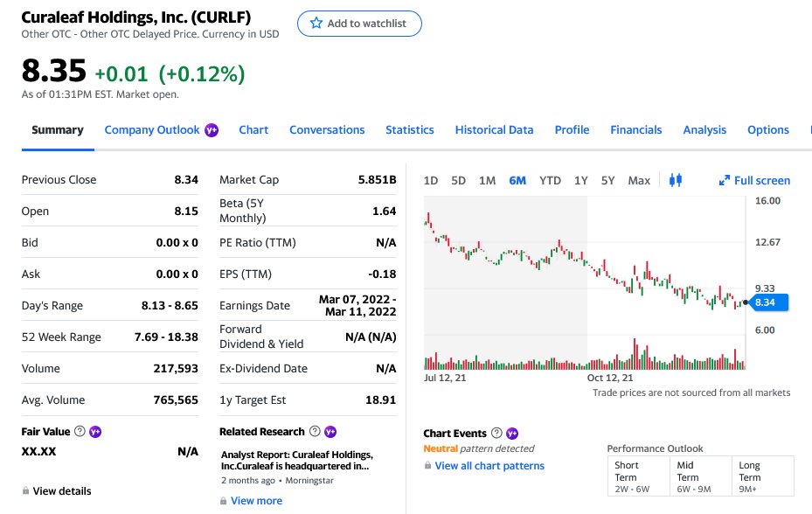
Task: Toggle the candlestick chart type icon
Action: pyautogui.click(x=676, y=180)
